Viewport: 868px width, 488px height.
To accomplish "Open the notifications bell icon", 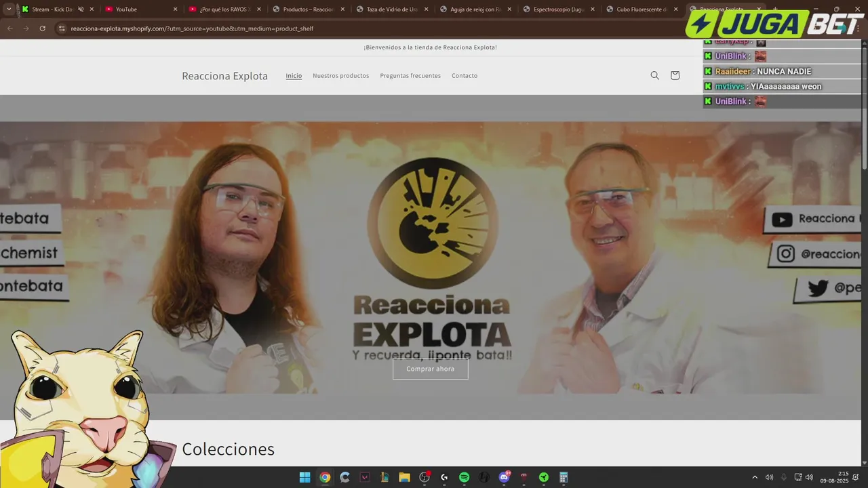I will (857, 477).
